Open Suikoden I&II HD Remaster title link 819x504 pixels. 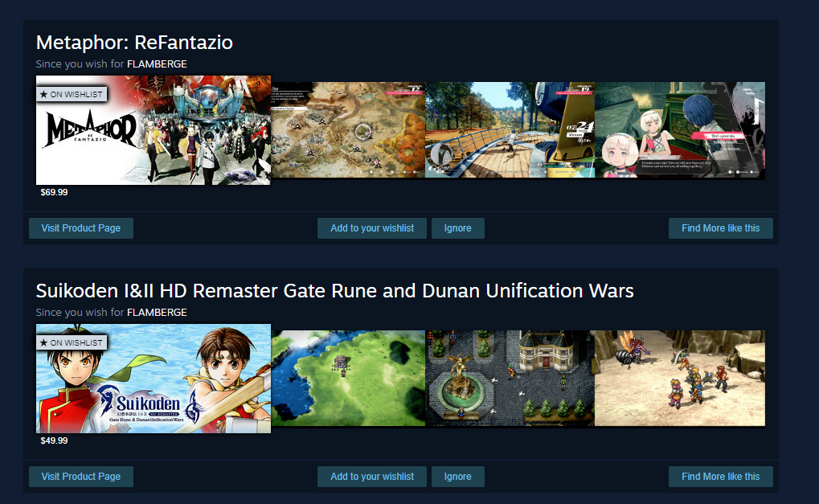(335, 290)
